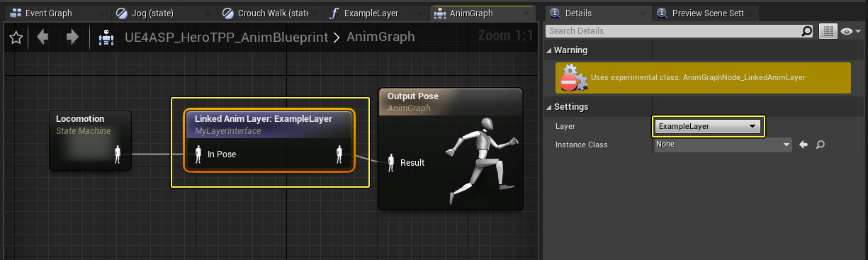The width and height of the screenshot is (868, 260).
Task: Open the Details panel tab
Action: (578, 13)
